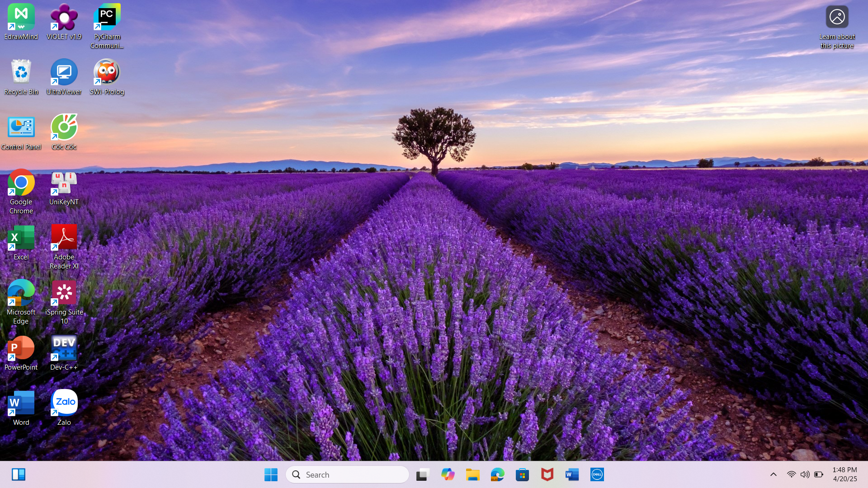Viewport: 868px width, 488px height.
Task: Select the Adobe Reader XI icon
Action: pos(64,247)
